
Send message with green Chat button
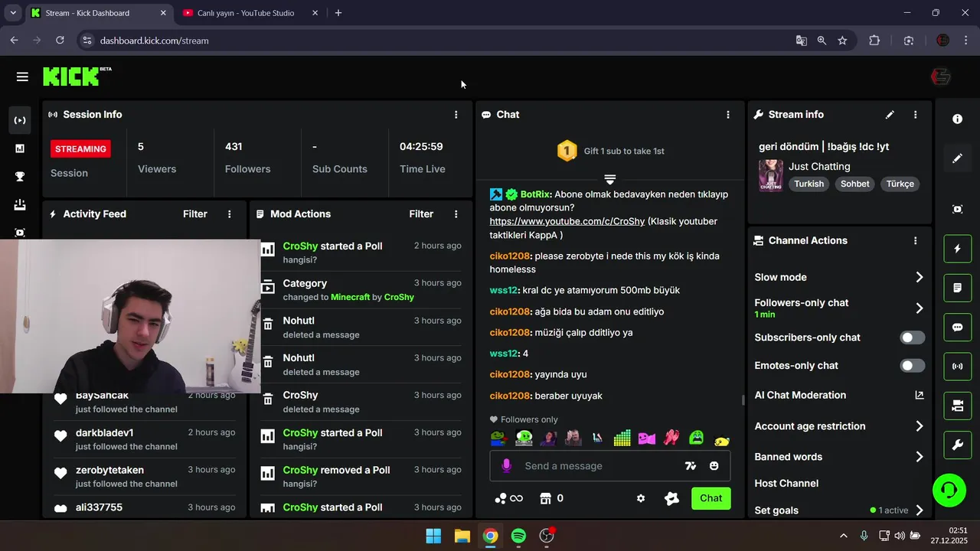point(710,498)
